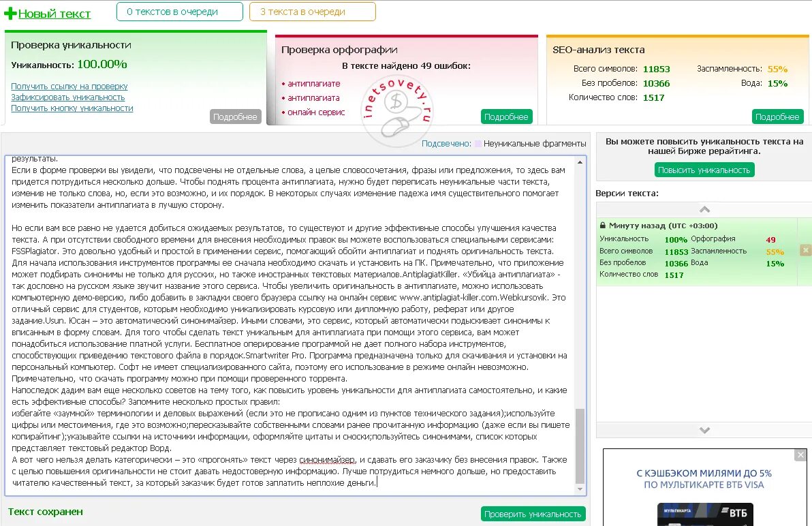Click the first 'антиплагиате' spelling error
The image size is (812, 526).
314,84
